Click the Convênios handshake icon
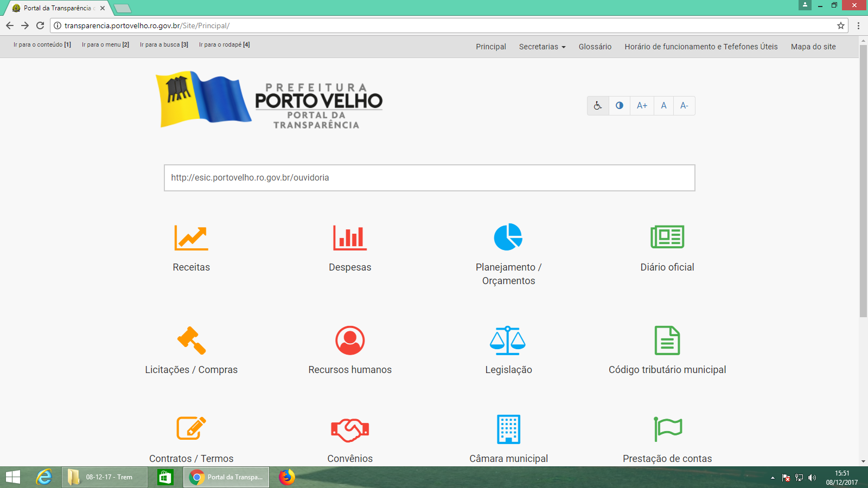 [x=350, y=429]
